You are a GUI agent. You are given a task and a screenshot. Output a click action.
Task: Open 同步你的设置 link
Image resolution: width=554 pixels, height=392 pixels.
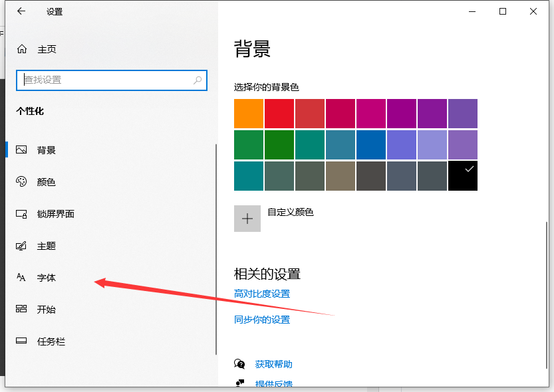tap(262, 320)
